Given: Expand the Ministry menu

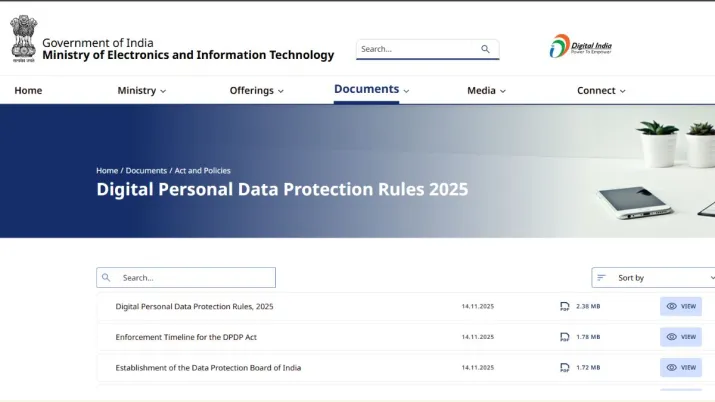Looking at the screenshot, I should pyautogui.click(x=141, y=90).
